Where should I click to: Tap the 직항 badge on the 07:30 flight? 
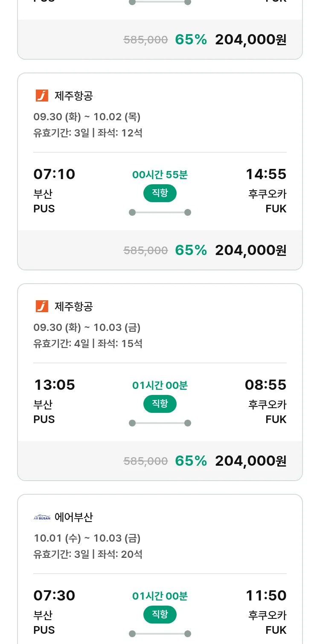click(x=160, y=615)
